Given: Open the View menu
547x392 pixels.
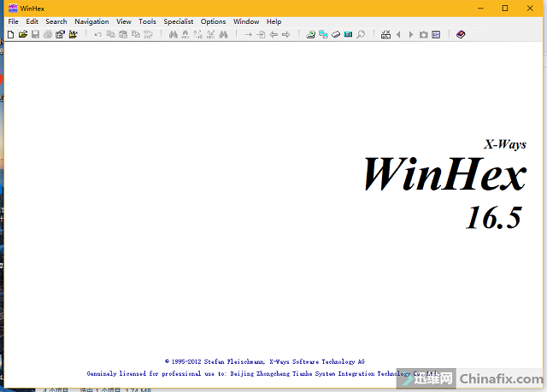Looking at the screenshot, I should coord(124,21).
